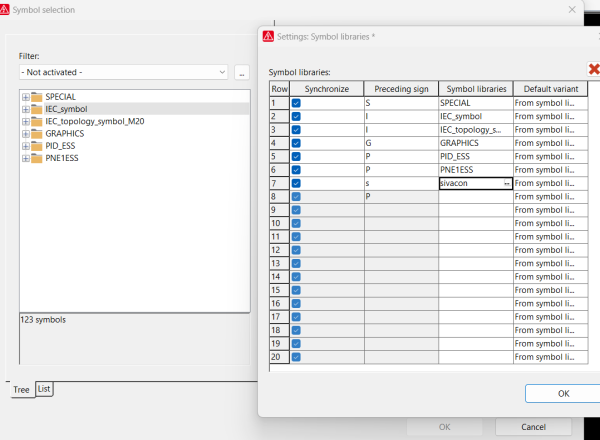Toggle Synchronize checkbox in row 8
The height and width of the screenshot is (440, 600).
click(x=296, y=197)
